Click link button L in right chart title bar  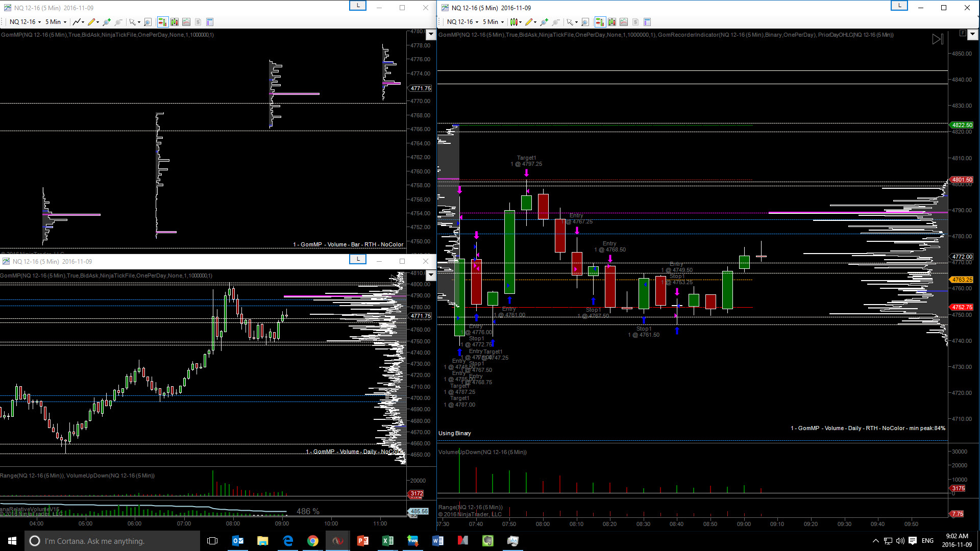click(899, 6)
